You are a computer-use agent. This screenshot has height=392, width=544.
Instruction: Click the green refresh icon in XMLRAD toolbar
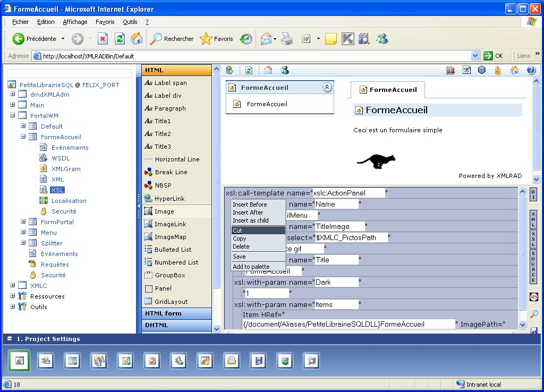point(248,70)
